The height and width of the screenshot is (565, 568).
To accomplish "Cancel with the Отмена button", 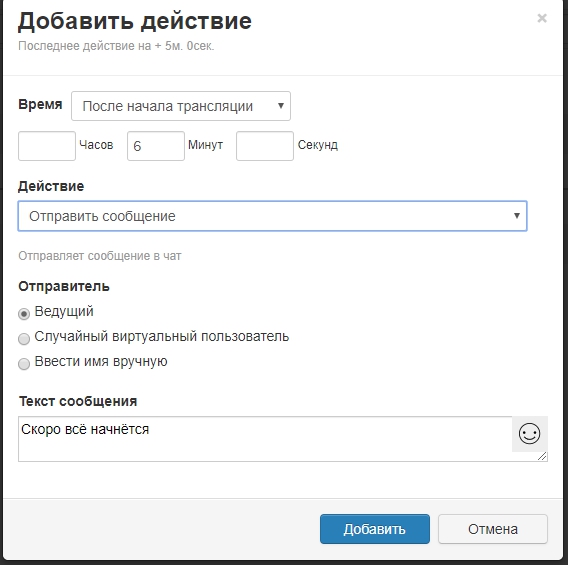I will pos(493,529).
